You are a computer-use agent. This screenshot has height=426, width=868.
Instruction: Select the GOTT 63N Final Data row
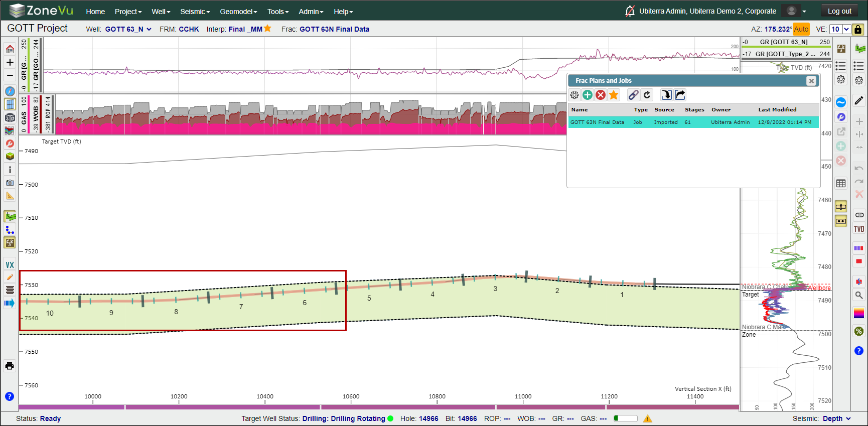tap(693, 122)
